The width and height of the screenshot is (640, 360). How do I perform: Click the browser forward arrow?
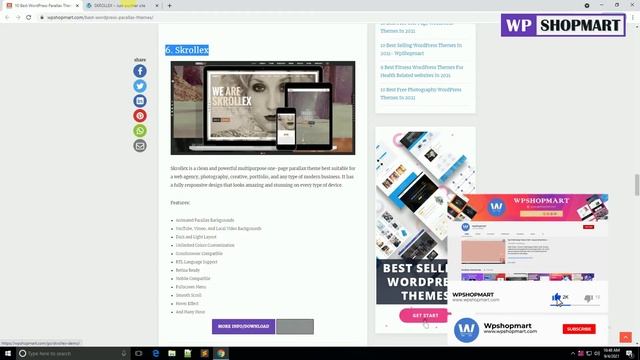pos(18,18)
